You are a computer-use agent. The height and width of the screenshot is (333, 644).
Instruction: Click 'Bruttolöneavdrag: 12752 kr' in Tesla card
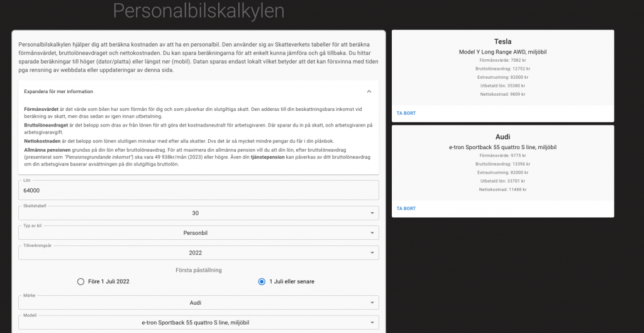tap(502, 69)
